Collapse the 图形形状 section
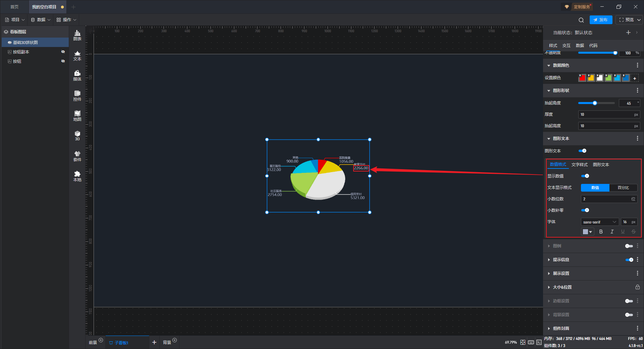 [549, 91]
